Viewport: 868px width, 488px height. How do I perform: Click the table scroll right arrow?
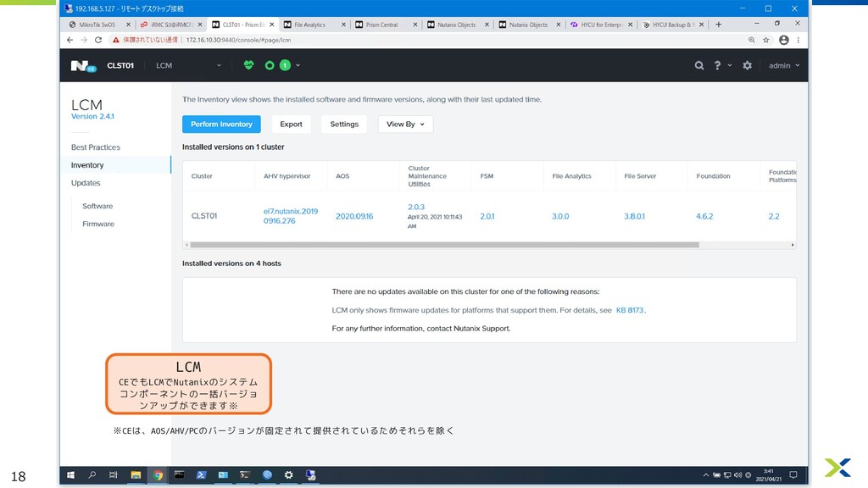click(793, 245)
